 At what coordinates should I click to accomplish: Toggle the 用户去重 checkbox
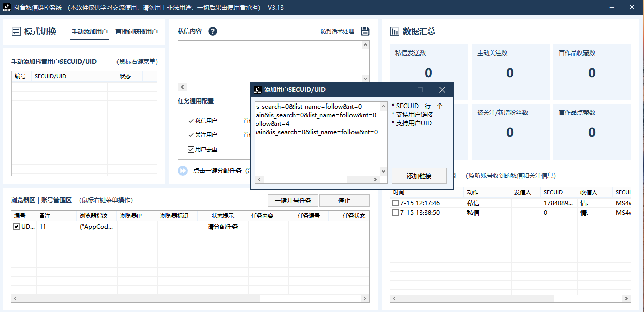point(191,149)
